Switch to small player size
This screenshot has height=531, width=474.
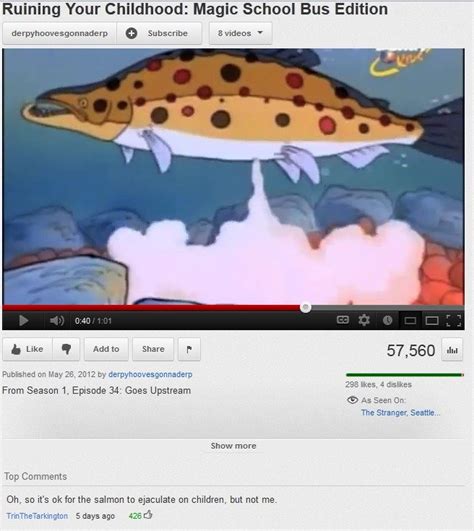pos(410,320)
